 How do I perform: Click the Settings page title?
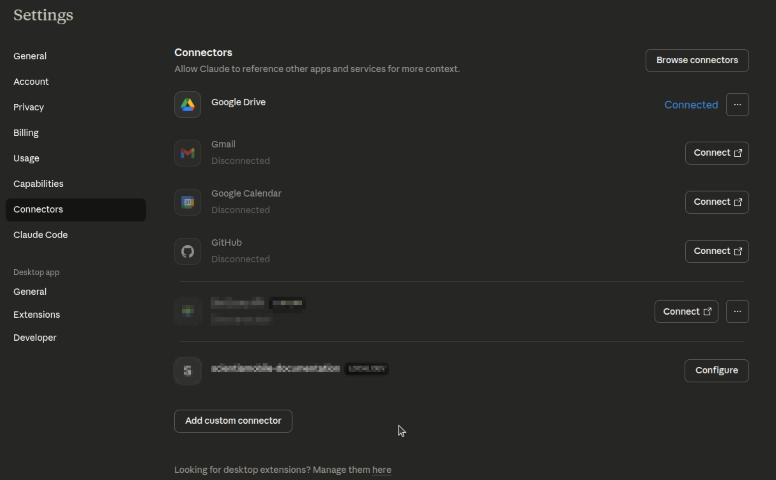pos(43,15)
